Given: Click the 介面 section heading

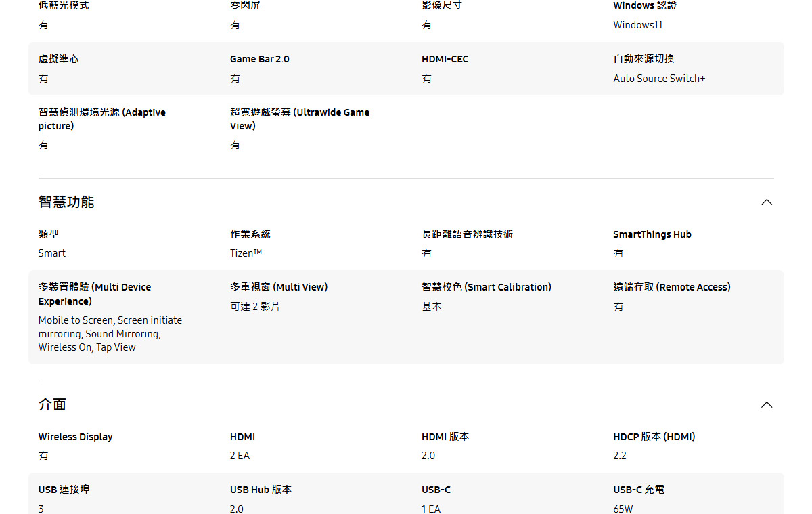Looking at the screenshot, I should click(x=52, y=405).
